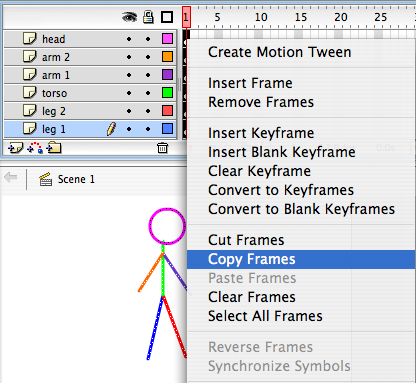This screenshot has height=383, width=416.
Task: Click the magenta head layer color swatch
Action: (167, 39)
